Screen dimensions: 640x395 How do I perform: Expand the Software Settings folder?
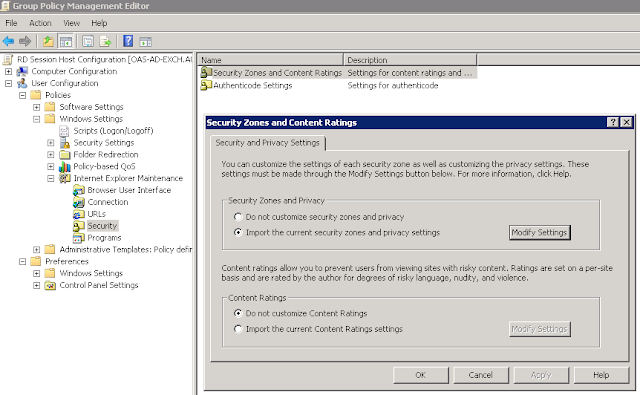coord(36,107)
